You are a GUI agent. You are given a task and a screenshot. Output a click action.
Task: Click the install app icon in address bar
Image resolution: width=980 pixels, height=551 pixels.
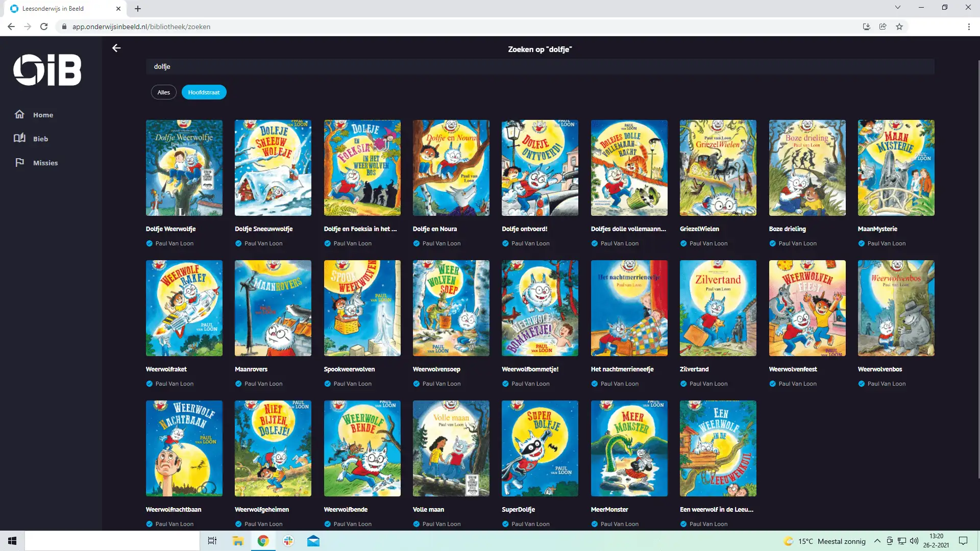tap(866, 27)
